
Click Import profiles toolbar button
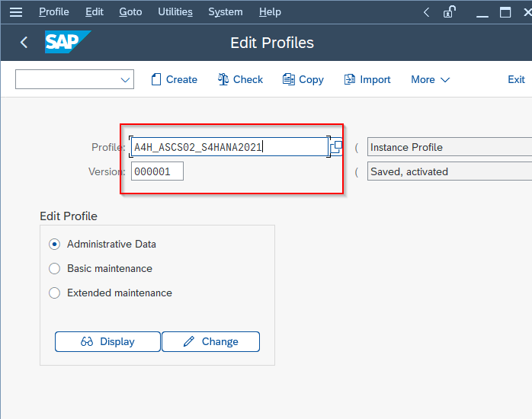[x=367, y=80]
